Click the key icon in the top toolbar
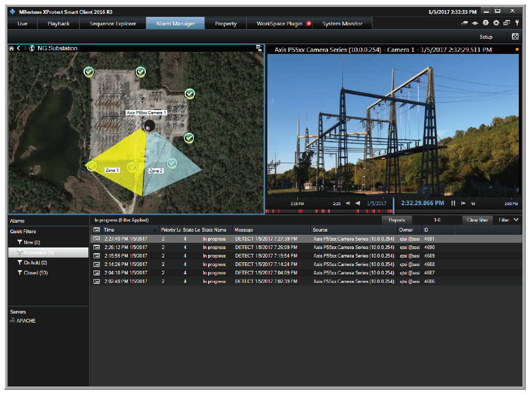The image size is (532, 395). coord(517,23)
